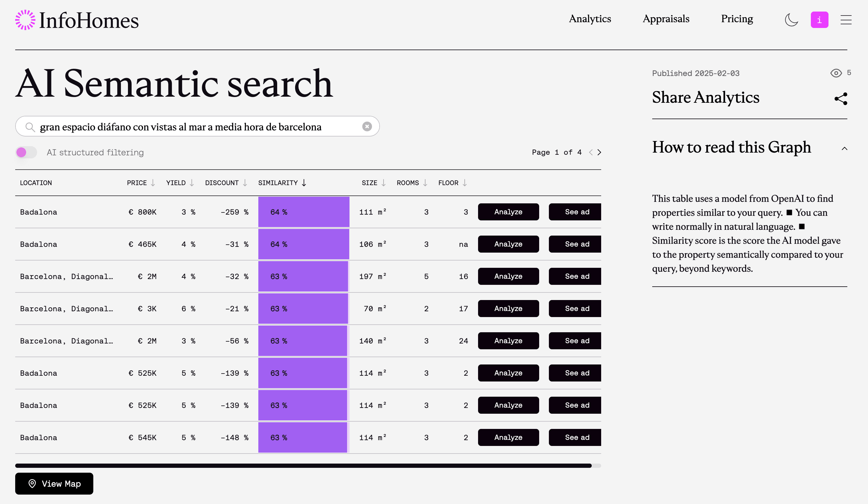Analyze the €800K Badalona listing
868x504 pixels.
point(508,212)
